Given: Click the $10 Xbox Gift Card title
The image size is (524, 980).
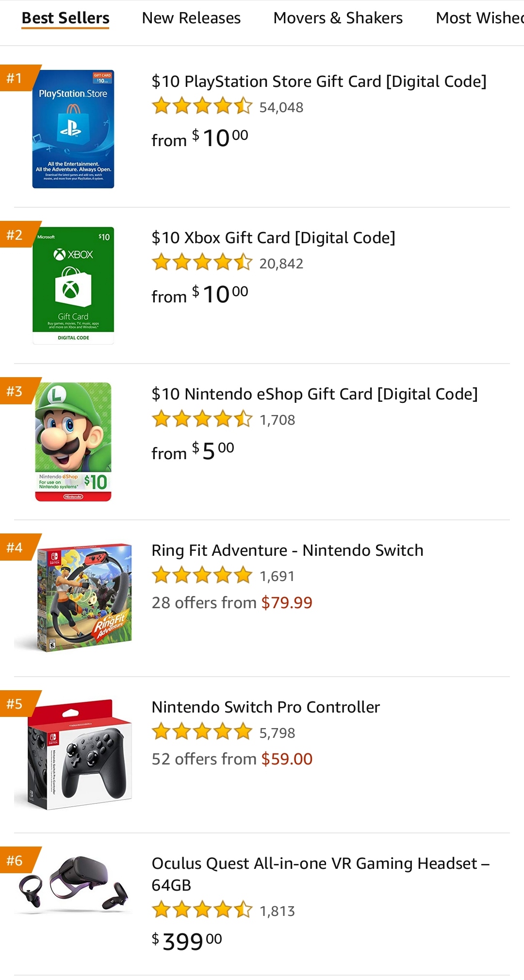Looking at the screenshot, I should point(274,237).
